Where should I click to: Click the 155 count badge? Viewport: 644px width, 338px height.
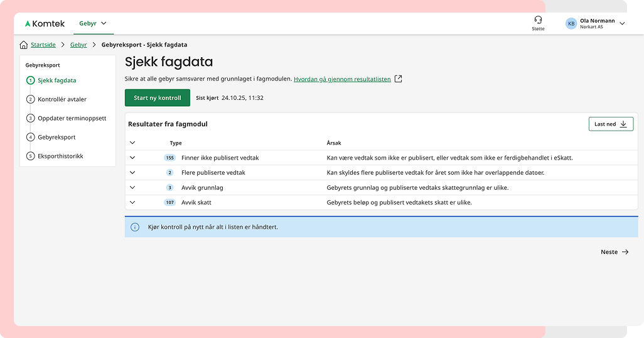[x=169, y=158]
